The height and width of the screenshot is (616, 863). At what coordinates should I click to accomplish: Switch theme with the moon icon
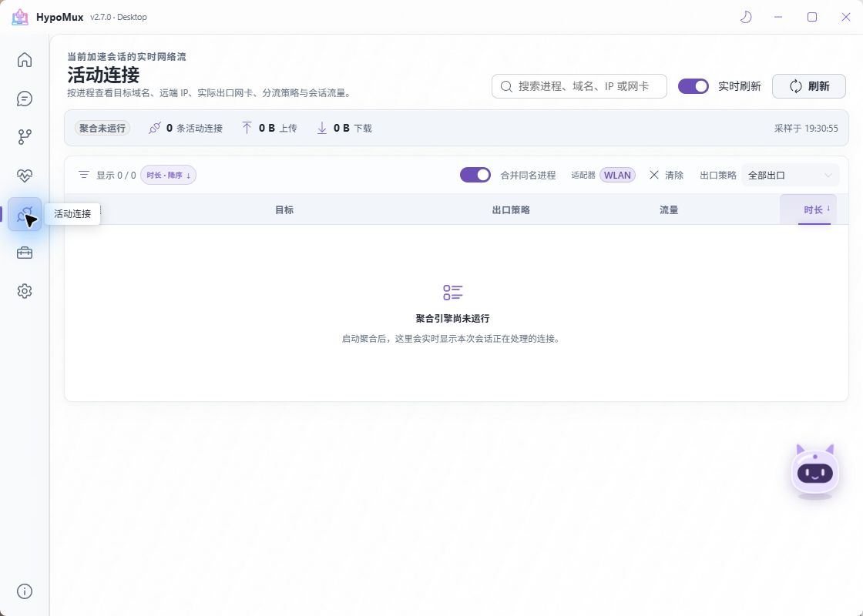(745, 17)
